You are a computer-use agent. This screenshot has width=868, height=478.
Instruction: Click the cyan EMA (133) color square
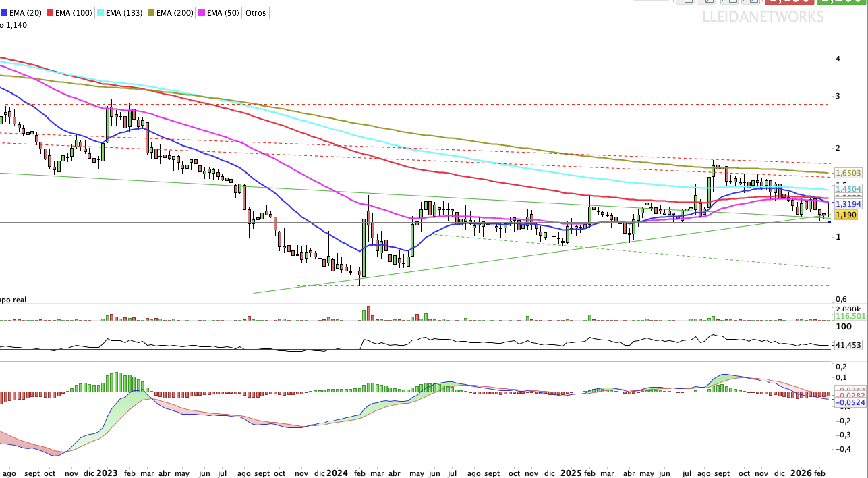tap(100, 13)
